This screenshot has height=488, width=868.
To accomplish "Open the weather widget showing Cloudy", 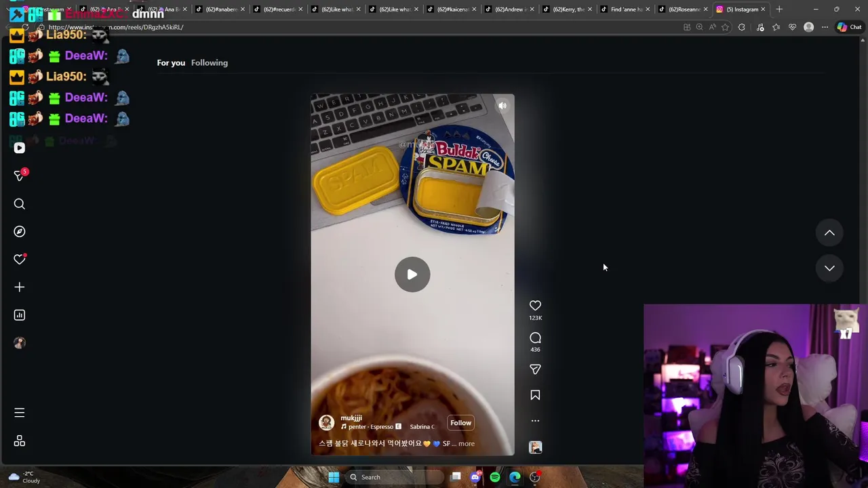I will [x=24, y=477].
